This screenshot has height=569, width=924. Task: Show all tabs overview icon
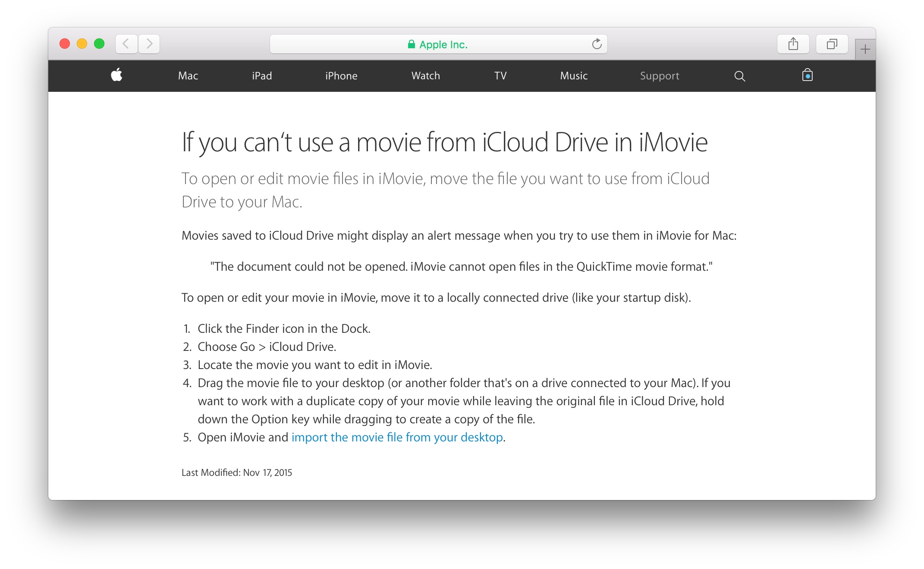click(x=832, y=44)
